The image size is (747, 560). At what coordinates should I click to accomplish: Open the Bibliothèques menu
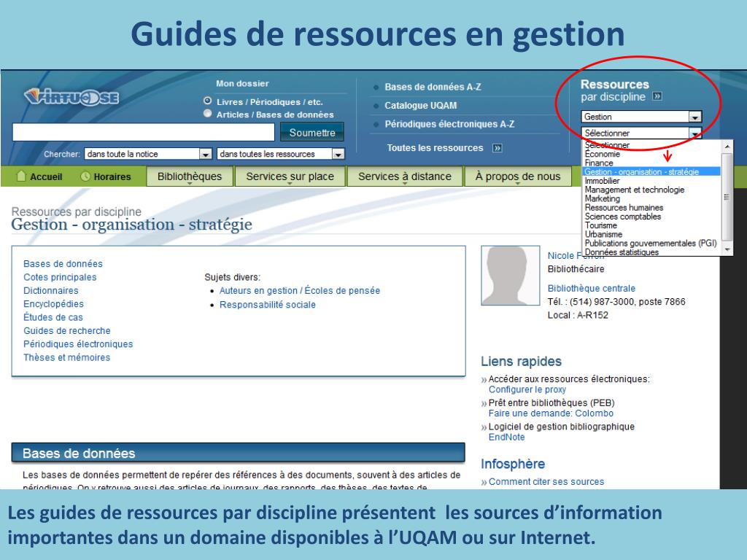[190, 176]
